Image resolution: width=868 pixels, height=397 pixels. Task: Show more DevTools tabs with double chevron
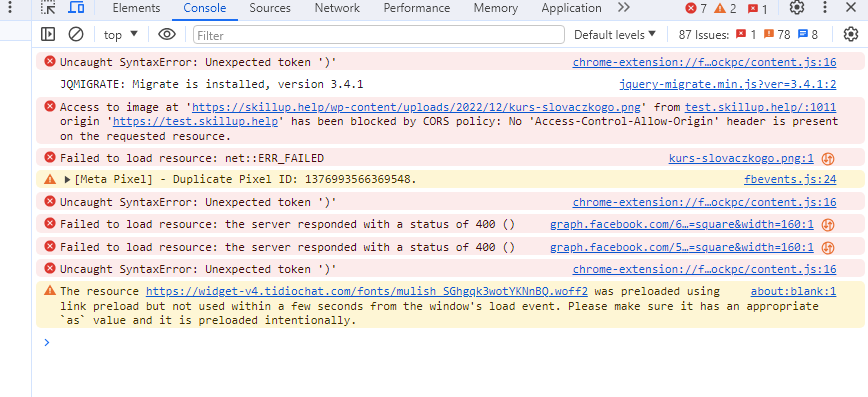coord(624,8)
